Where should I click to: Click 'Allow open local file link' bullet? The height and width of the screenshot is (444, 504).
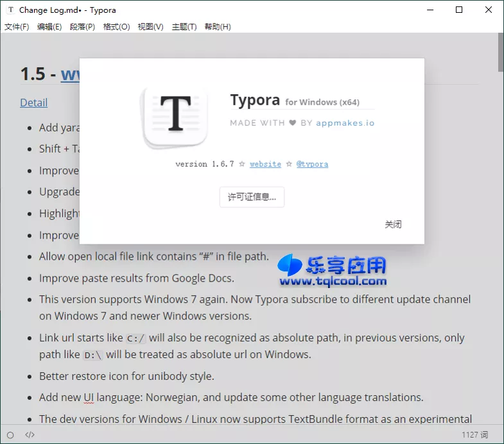154,257
